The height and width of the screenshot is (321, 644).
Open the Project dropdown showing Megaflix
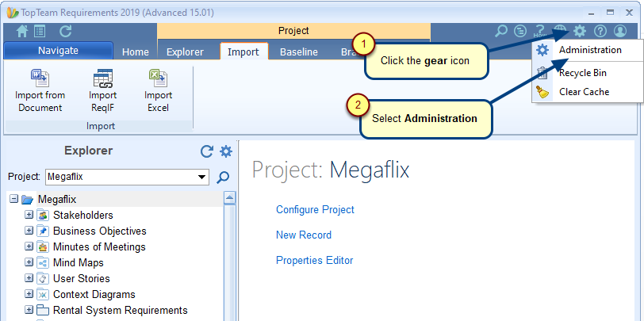128,177
